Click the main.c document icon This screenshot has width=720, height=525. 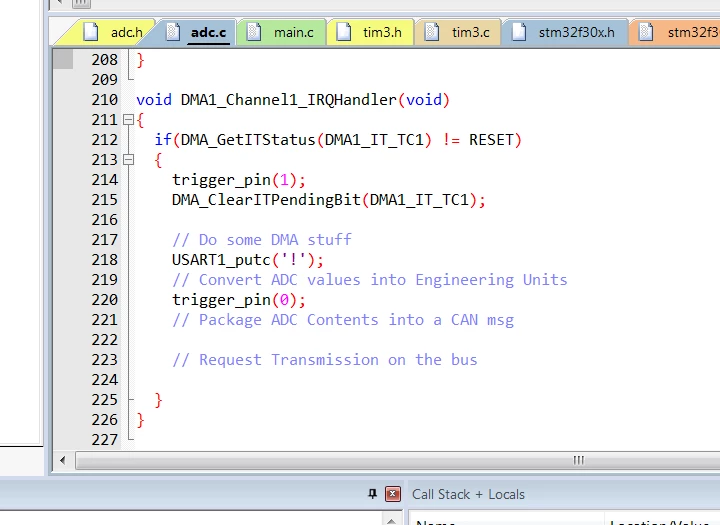tap(254, 32)
